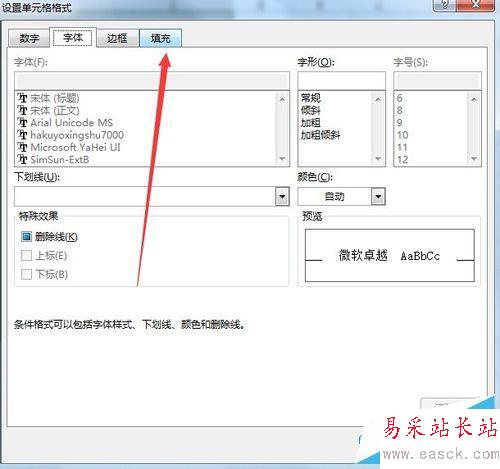This screenshot has width=500, height=469.
Task: Click TrueType icon beside 宋体 (正文)
Action: point(23,110)
